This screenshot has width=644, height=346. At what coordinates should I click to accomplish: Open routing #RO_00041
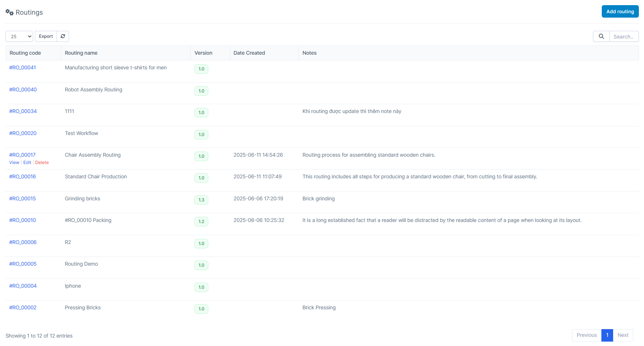click(22, 68)
